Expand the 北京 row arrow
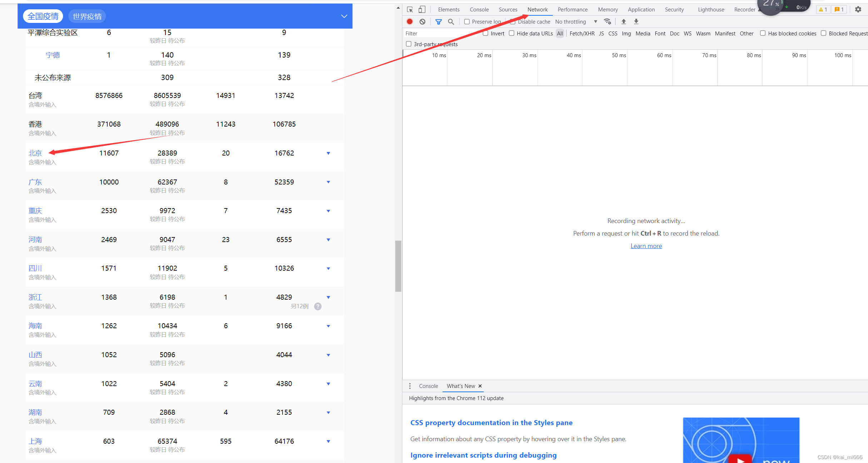Viewport: 868px width, 463px height. click(328, 153)
